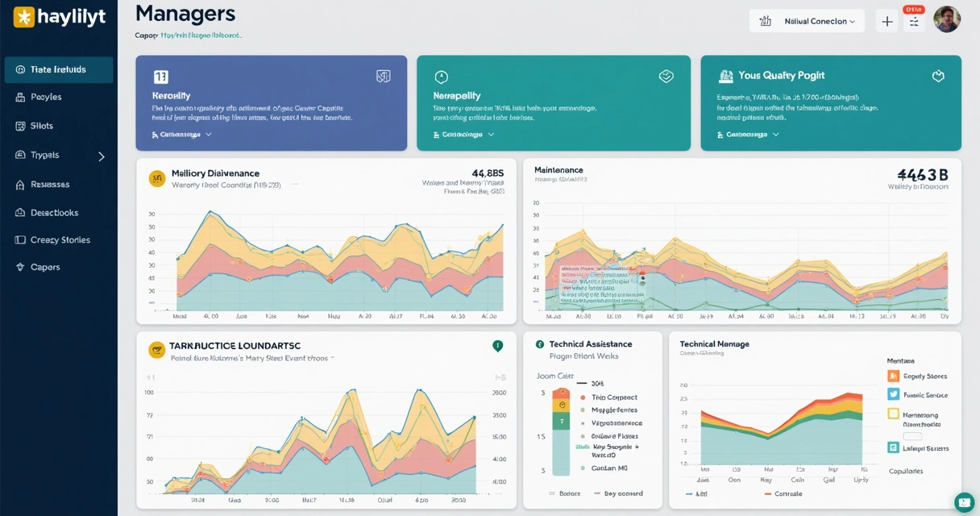Select the Trygals sidebar entry
Screen dimensions: 980x516
tap(45, 155)
